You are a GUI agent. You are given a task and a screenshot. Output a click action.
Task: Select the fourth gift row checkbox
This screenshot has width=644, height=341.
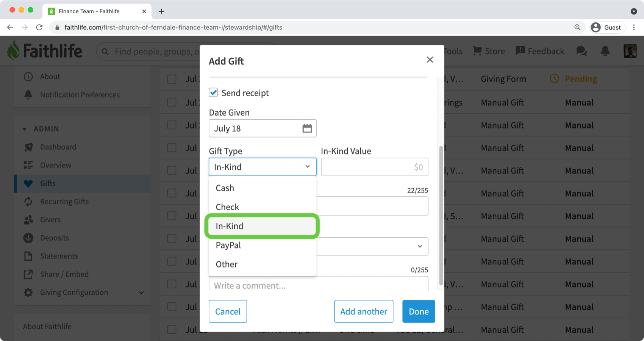(172, 148)
